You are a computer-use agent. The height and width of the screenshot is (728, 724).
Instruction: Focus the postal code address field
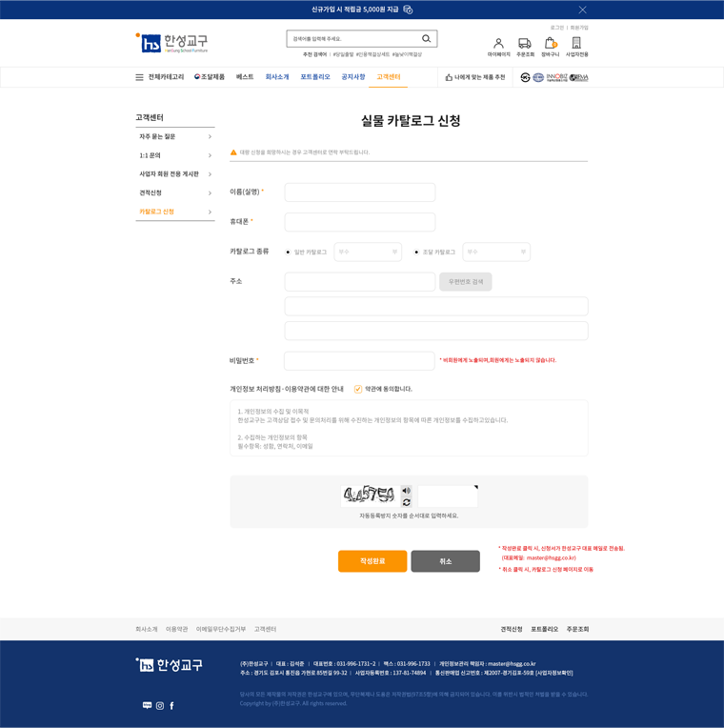pos(360,282)
